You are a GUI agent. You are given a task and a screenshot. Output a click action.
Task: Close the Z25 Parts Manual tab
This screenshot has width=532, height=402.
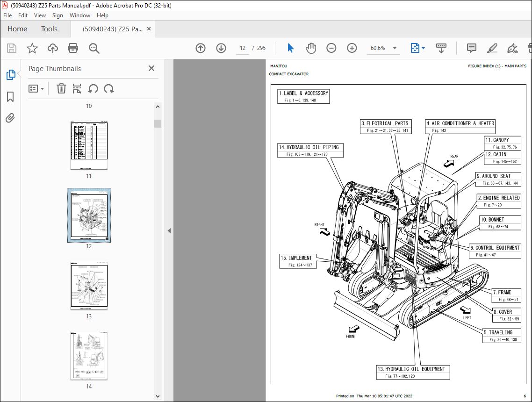click(x=149, y=29)
